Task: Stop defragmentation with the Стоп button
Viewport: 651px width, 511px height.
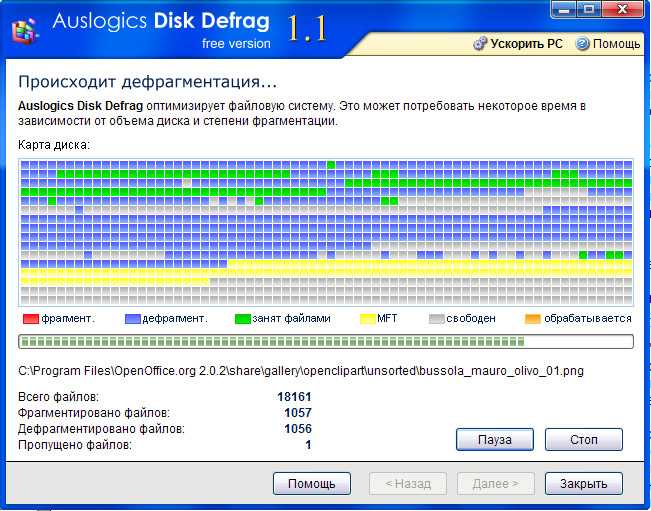Action: coord(584,439)
